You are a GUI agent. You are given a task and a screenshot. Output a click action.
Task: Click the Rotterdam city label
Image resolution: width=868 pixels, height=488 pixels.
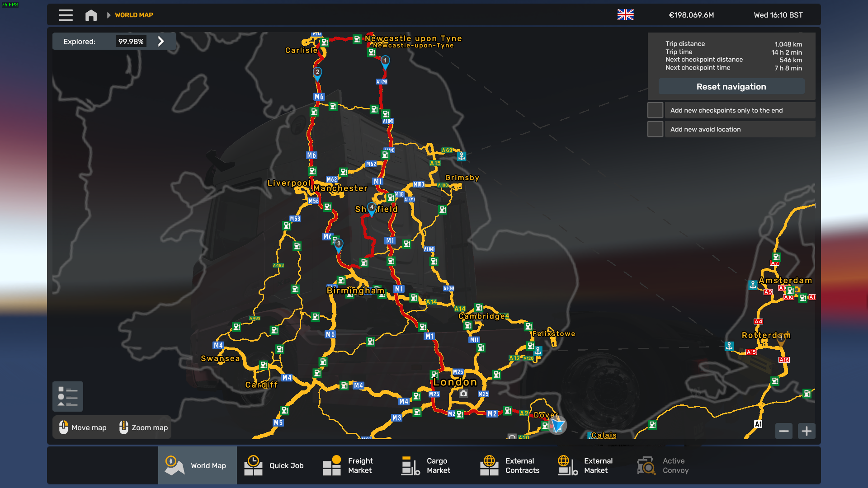tap(766, 335)
